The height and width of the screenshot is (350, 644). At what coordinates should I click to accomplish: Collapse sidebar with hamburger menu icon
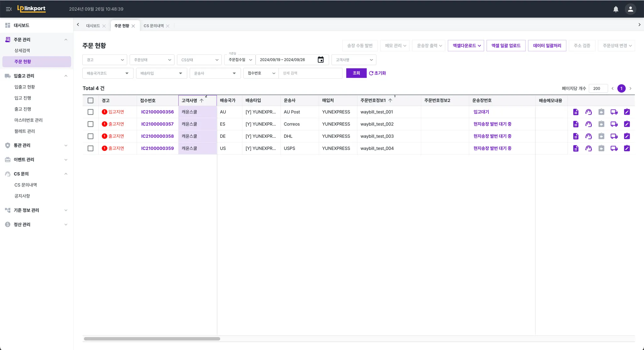pyautogui.click(x=9, y=9)
